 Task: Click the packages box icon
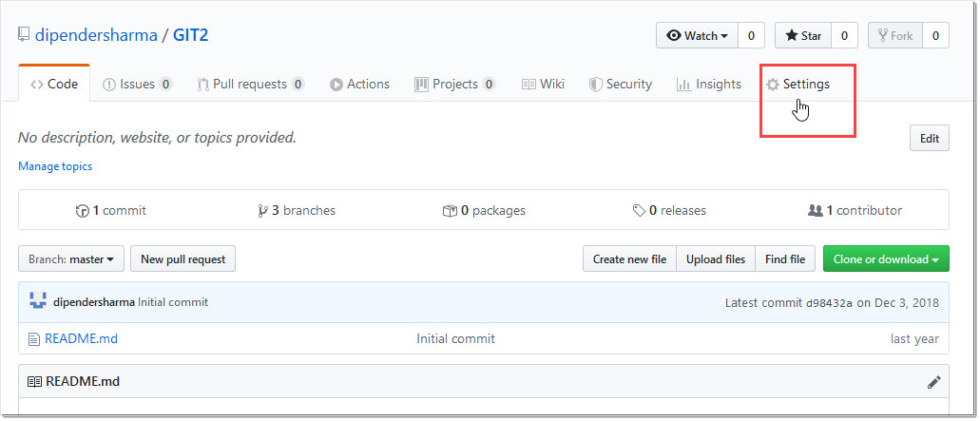pos(450,211)
